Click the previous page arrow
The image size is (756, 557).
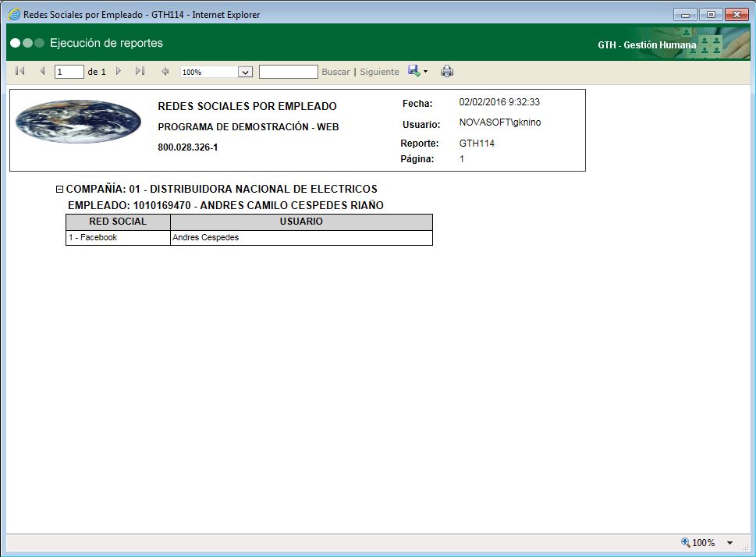pos(41,71)
